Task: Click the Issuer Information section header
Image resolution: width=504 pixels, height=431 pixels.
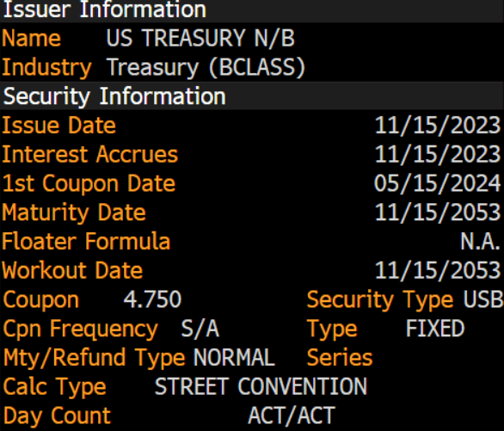Action: 252,10
